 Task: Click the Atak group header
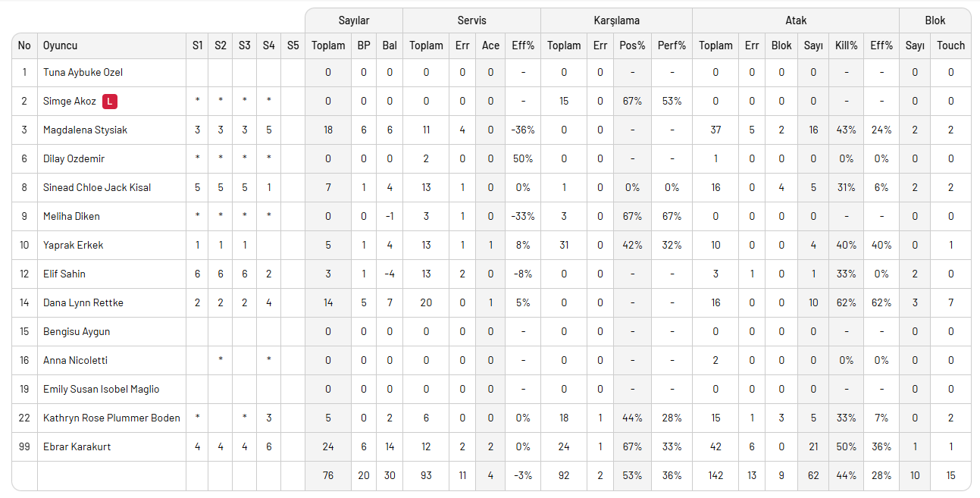click(x=796, y=20)
